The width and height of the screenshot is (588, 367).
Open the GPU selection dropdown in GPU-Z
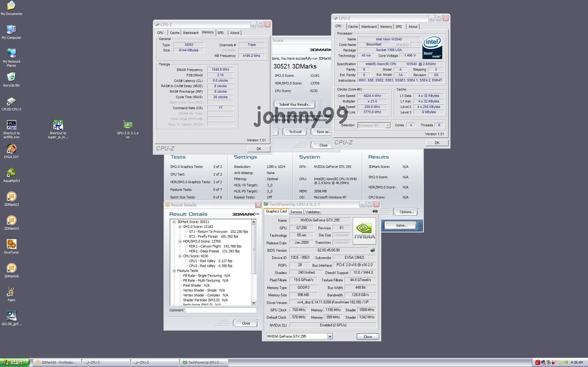(330, 336)
